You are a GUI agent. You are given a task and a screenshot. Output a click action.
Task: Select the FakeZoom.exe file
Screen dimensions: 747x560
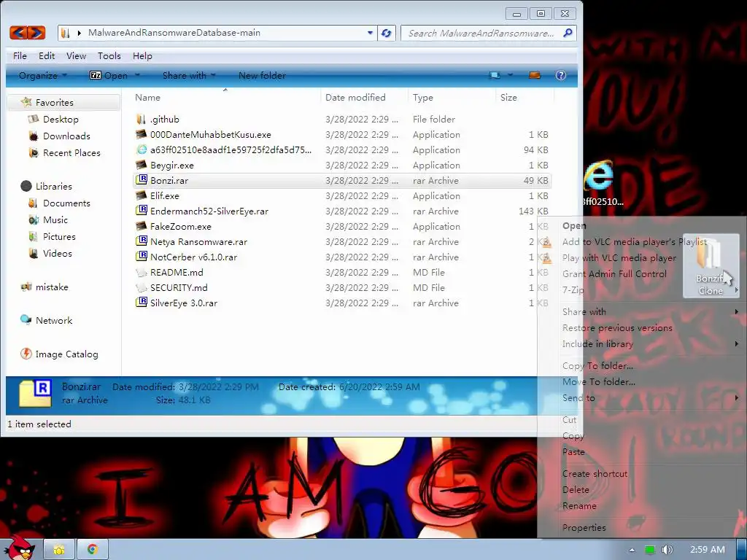click(x=181, y=226)
